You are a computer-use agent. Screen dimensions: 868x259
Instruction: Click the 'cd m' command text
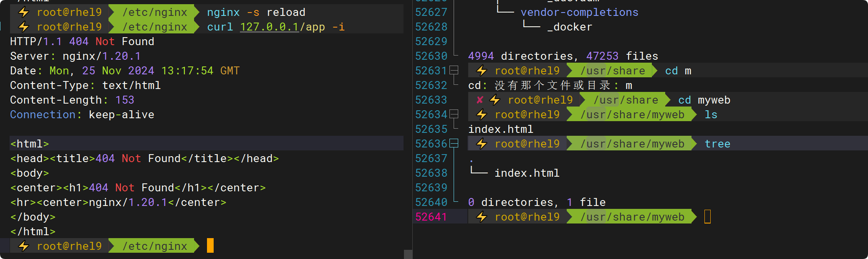pyautogui.click(x=678, y=71)
